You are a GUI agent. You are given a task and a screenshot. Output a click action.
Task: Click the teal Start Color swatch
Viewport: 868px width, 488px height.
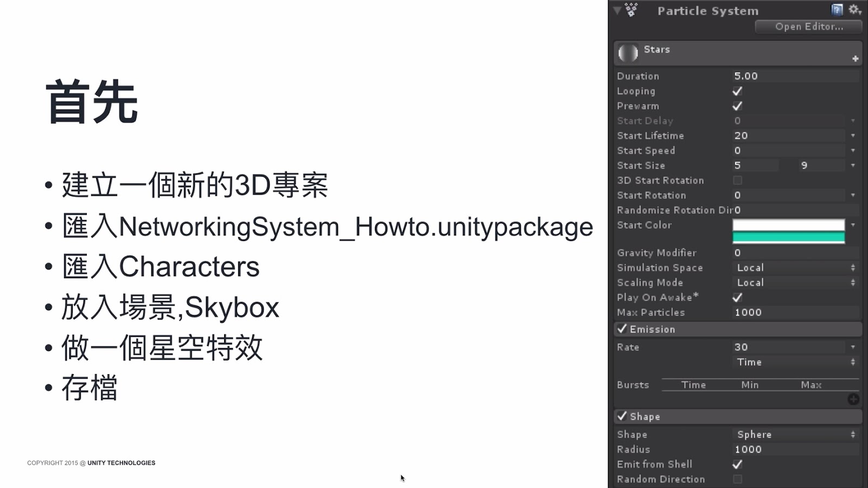pyautogui.click(x=789, y=237)
